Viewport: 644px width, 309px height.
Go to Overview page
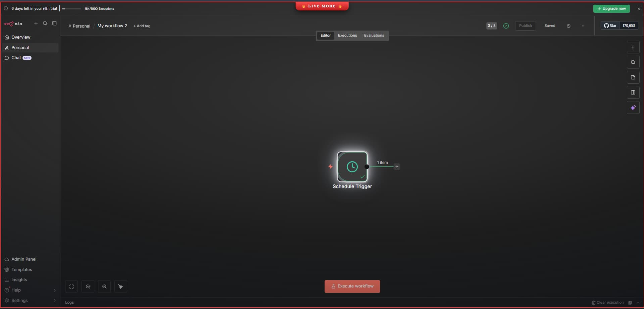pos(30,37)
